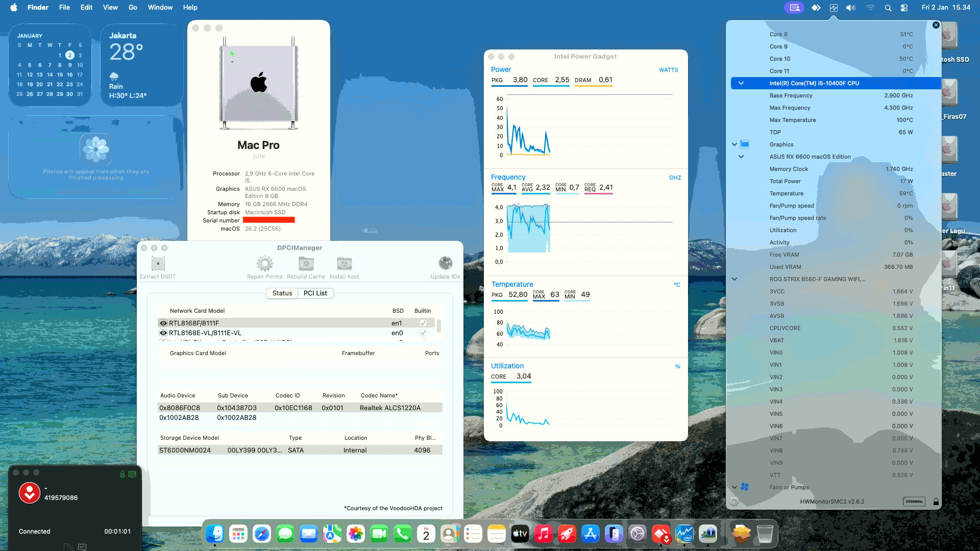
Task: Toggle the Builtin checkbox for RTL8168F/8111F
Action: click(422, 322)
